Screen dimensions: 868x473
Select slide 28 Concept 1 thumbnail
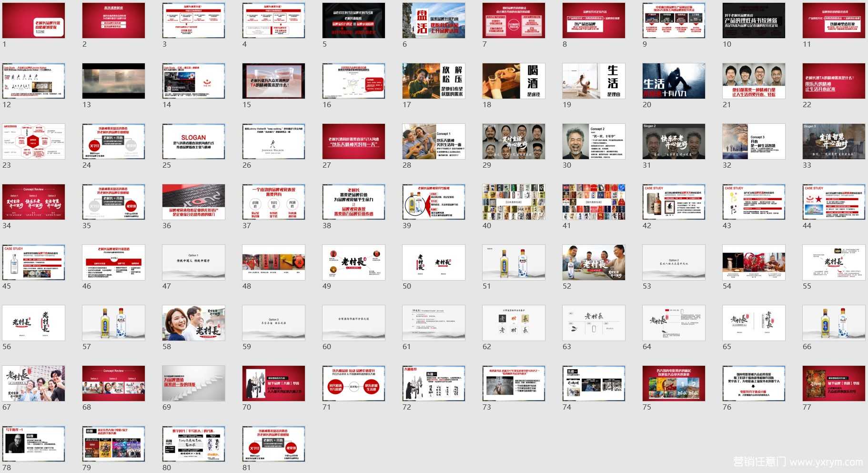coord(434,141)
